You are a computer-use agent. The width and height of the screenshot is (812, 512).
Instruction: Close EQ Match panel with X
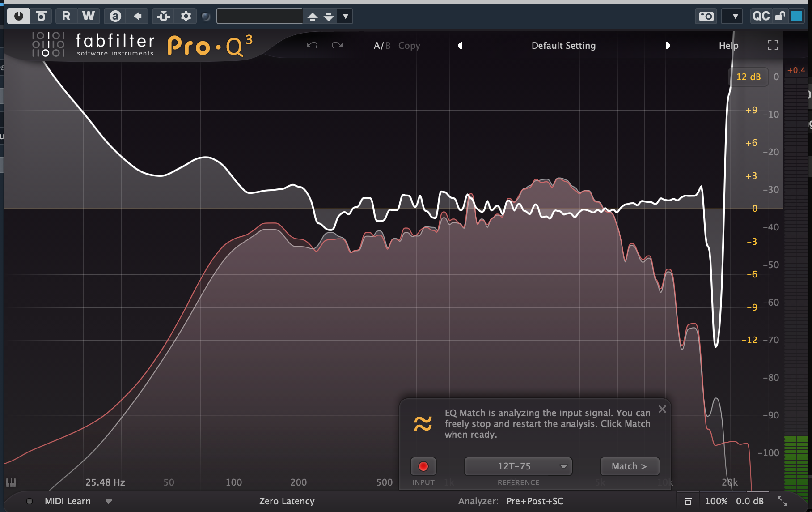pos(662,409)
